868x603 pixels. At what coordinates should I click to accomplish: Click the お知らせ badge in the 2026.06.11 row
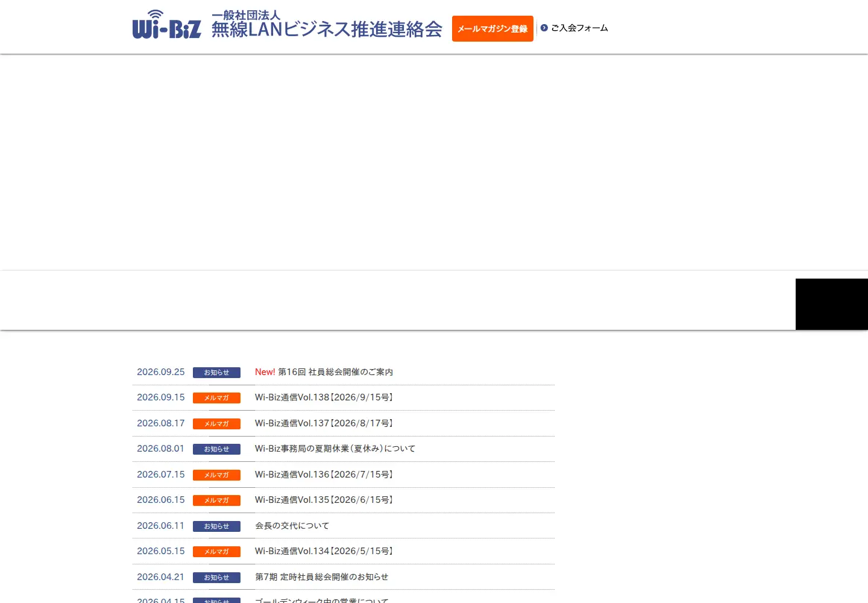click(x=216, y=526)
